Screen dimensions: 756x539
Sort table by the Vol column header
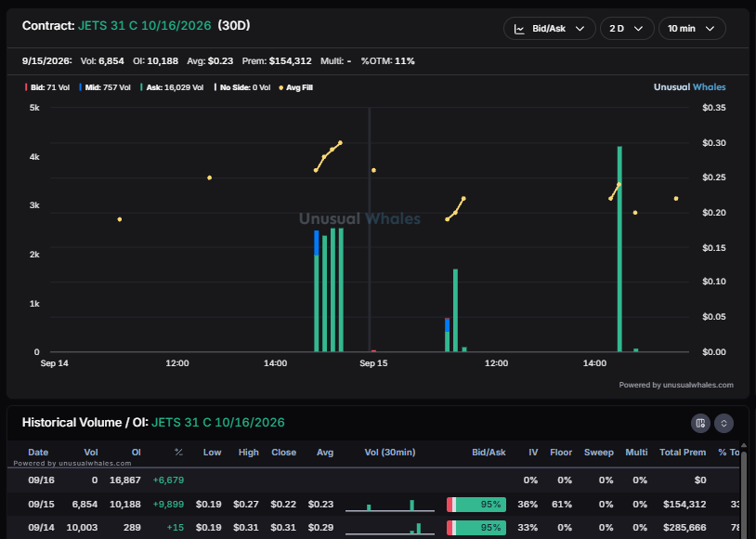pos(91,453)
